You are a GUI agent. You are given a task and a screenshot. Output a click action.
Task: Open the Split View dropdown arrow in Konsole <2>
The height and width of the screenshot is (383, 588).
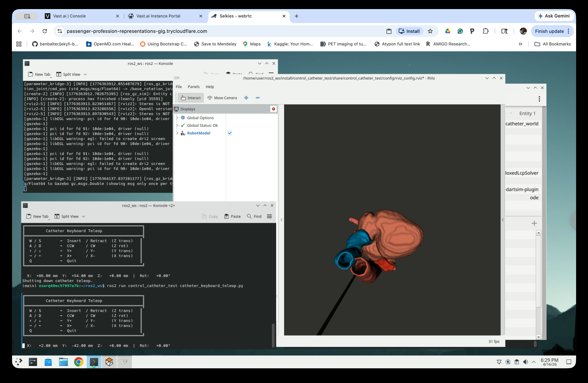point(83,216)
